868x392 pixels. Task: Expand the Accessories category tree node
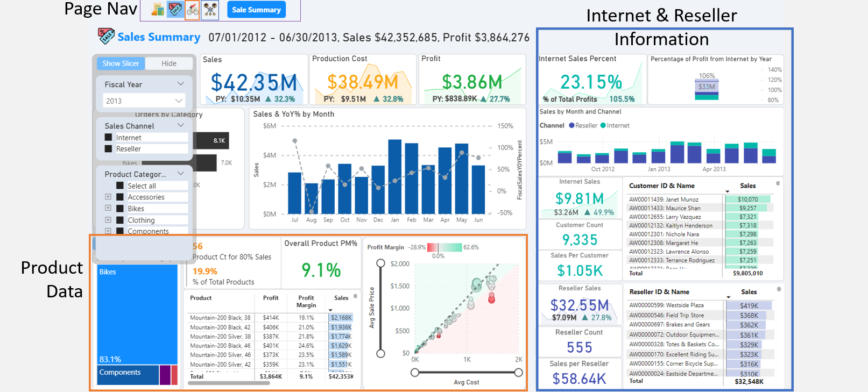click(x=108, y=197)
